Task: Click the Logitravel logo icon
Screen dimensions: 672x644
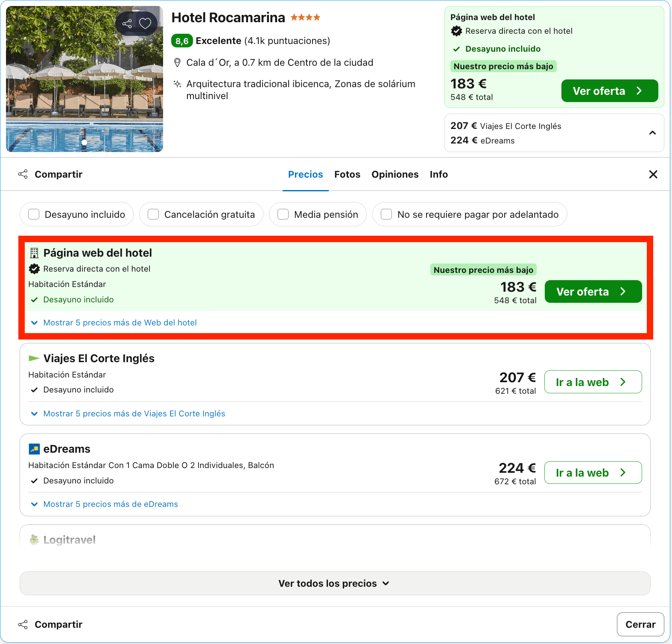Action: 34,539
